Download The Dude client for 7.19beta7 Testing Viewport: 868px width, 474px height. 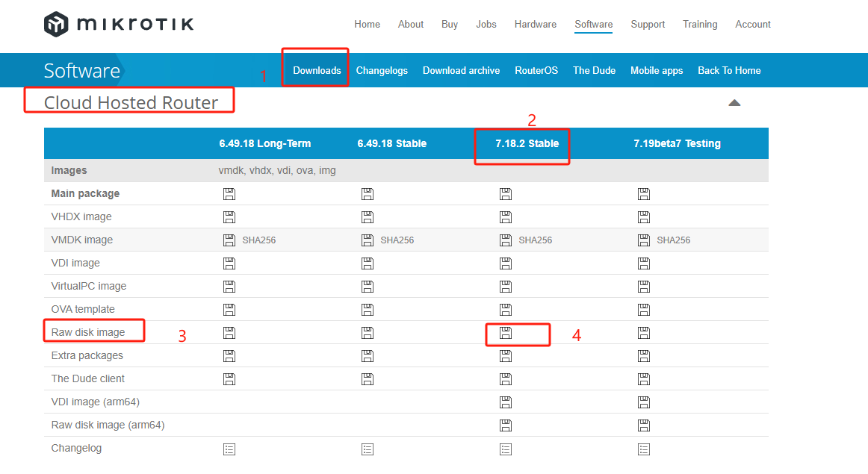pyautogui.click(x=644, y=379)
